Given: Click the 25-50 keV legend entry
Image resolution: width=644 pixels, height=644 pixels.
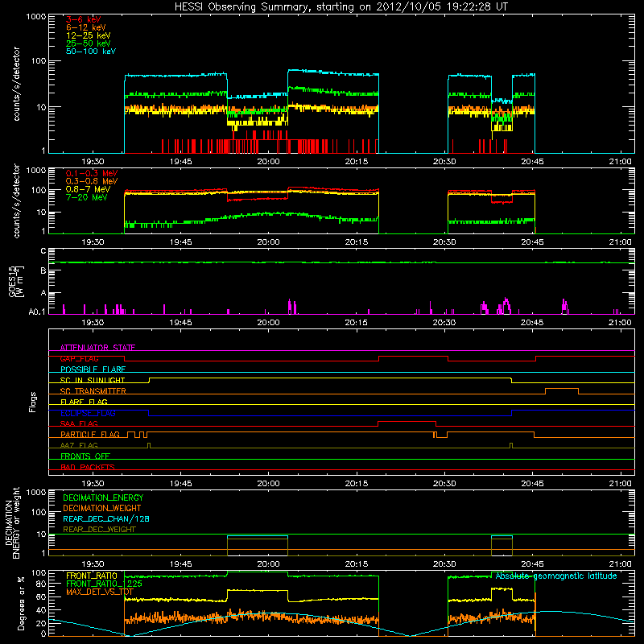Looking at the screenshot, I should (89, 43).
